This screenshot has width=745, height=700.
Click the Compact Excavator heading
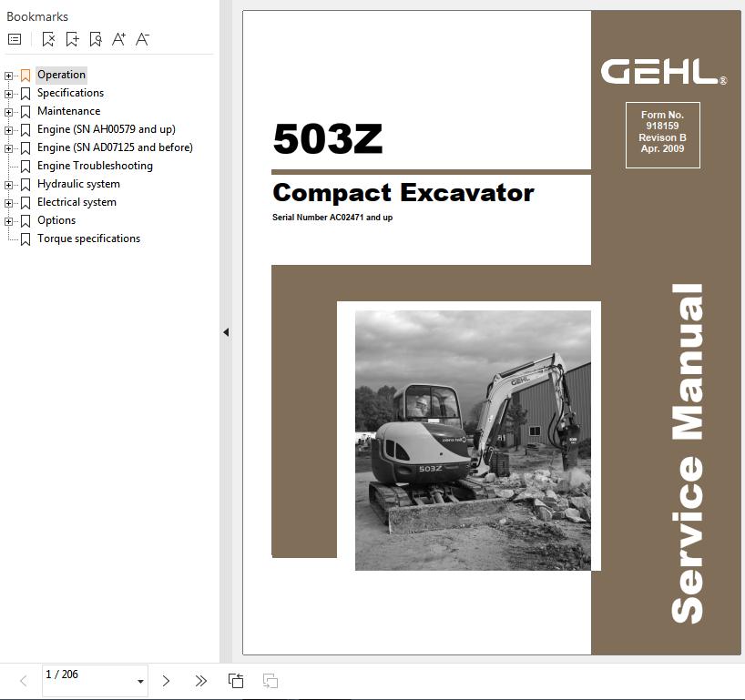(403, 193)
